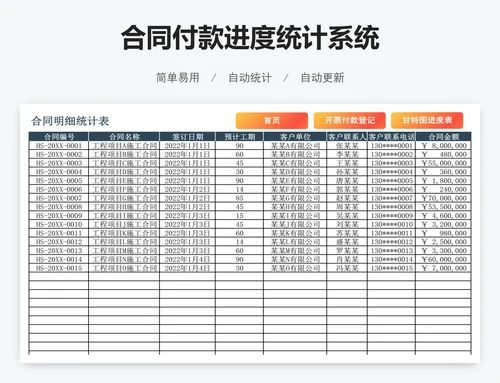The height and width of the screenshot is (383, 500).
Task: Select amount ¥60,000,000
Action: coord(444,259)
